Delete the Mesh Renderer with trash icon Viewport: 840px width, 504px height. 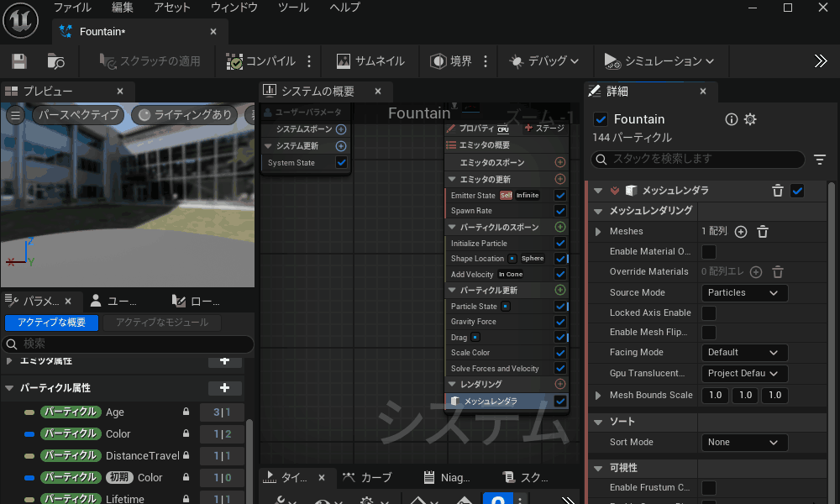coord(778,191)
